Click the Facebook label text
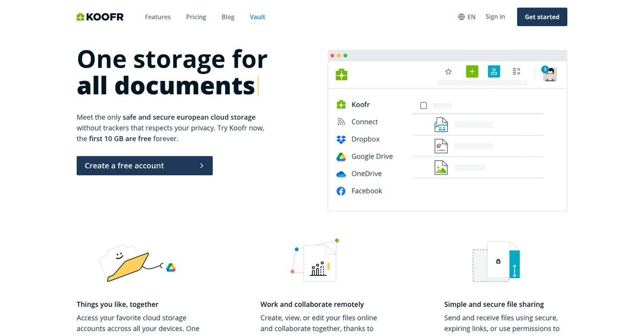This screenshot has height=336, width=644. 366,191
